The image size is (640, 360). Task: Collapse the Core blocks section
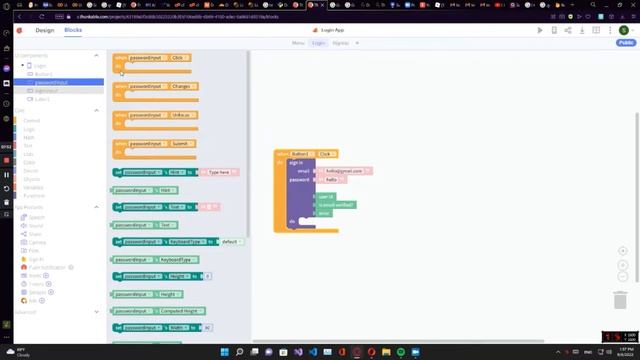(x=96, y=111)
